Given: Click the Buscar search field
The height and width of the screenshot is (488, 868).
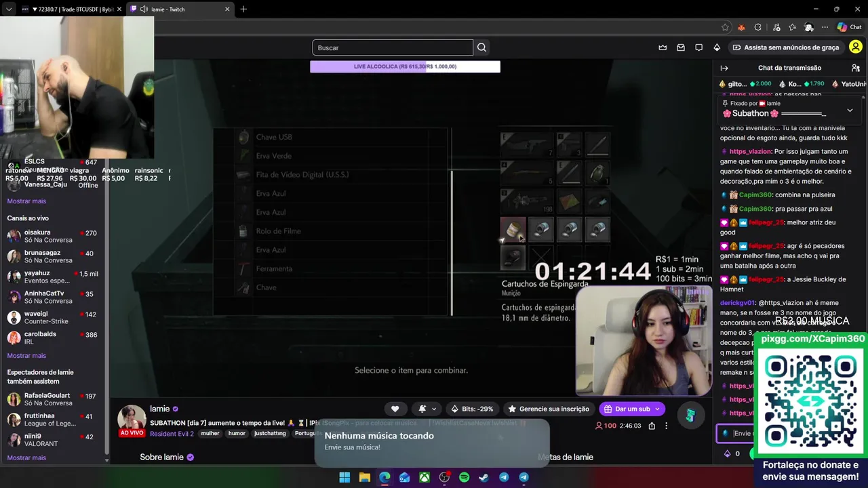Looking at the screenshot, I should [x=393, y=47].
